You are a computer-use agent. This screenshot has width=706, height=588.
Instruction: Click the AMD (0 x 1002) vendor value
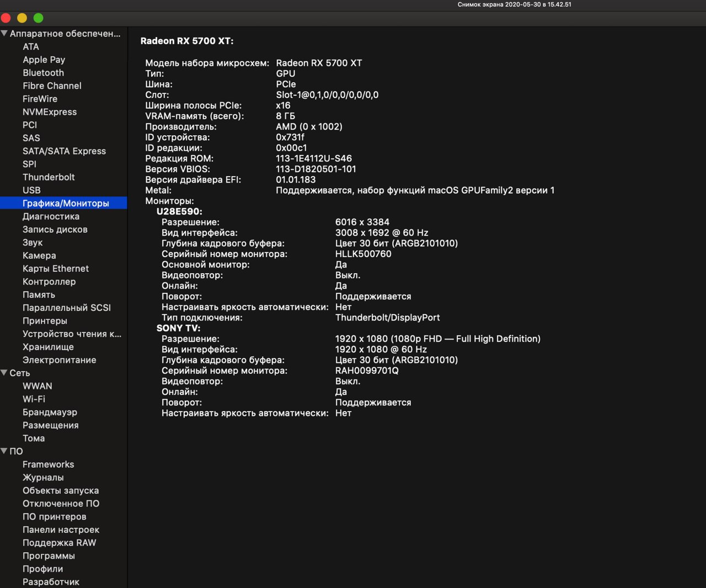(309, 127)
